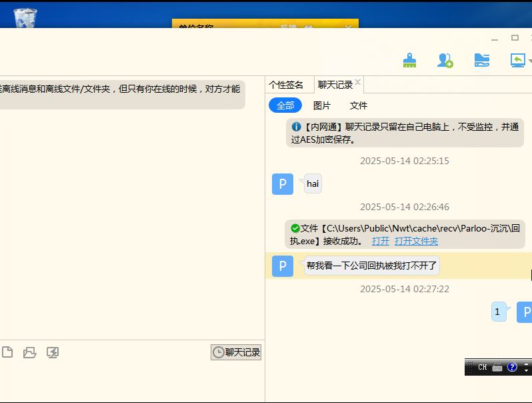The width and height of the screenshot is (532, 403).
Task: Click the timestamp 2025-05-14 02:25:15
Action: [x=405, y=161]
